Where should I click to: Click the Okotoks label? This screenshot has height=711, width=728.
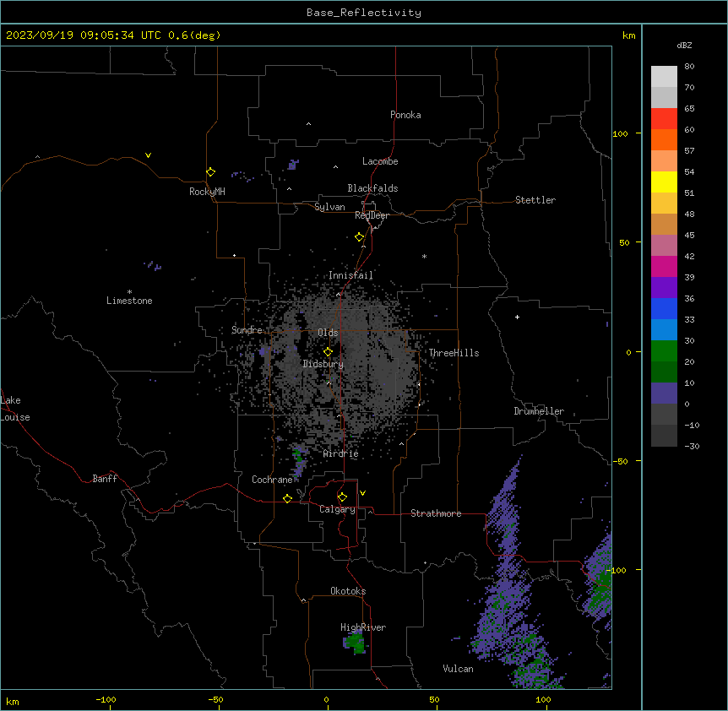click(x=348, y=591)
